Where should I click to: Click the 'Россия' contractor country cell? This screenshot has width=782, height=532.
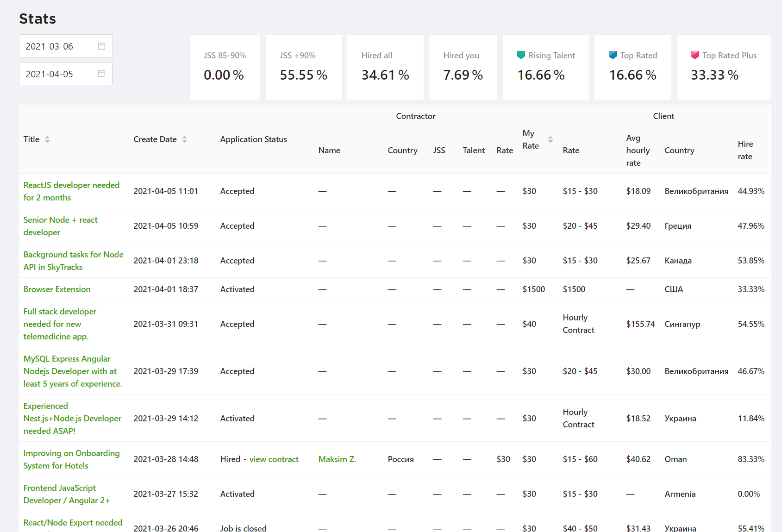click(x=401, y=459)
